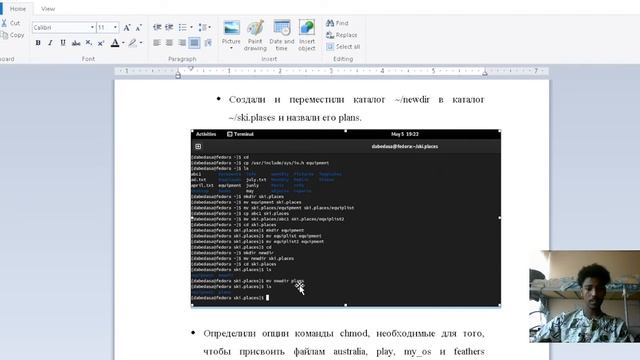The image size is (640, 360).
Task: Switch to the Home ribbon tab
Action: 18,9
